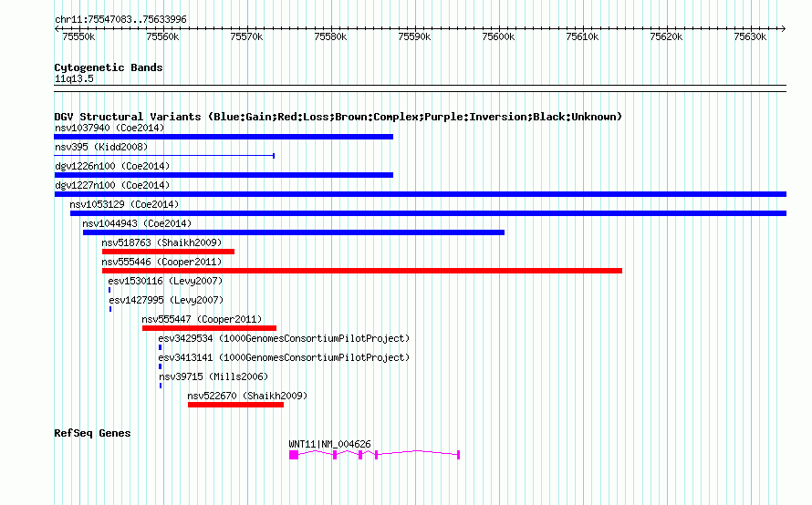Open the nsv555447 (Cooper2011) label
This screenshot has height=505, width=812.
click(x=202, y=319)
